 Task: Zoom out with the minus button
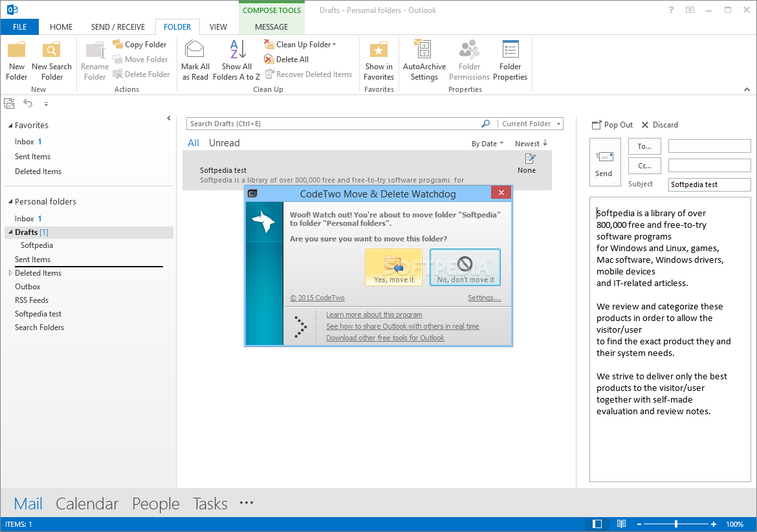click(x=639, y=524)
